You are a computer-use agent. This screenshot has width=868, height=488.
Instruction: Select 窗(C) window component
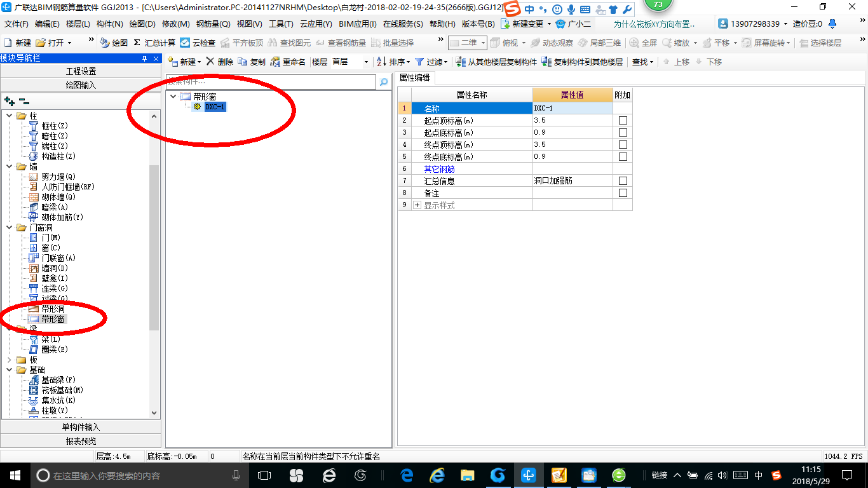51,248
